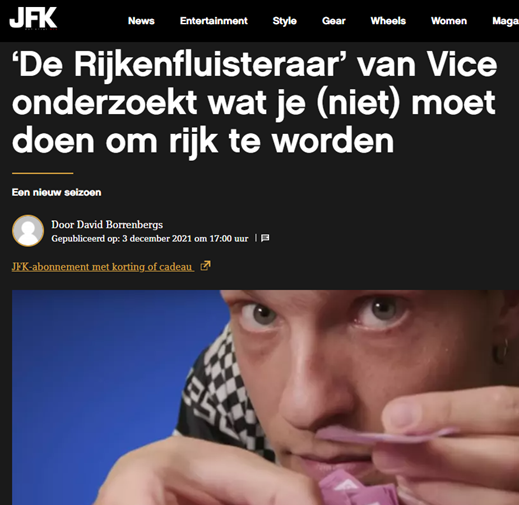Click the pink banknote in the photo

click(383, 435)
